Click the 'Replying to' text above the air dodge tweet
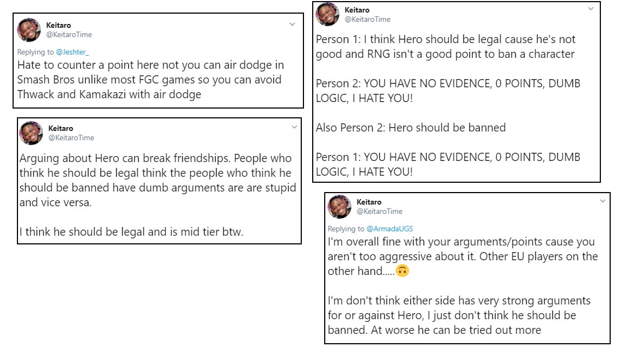The height and width of the screenshot is (353, 644). 35,52
